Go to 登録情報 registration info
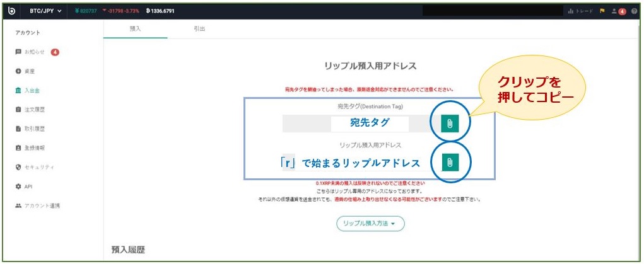 point(33,148)
